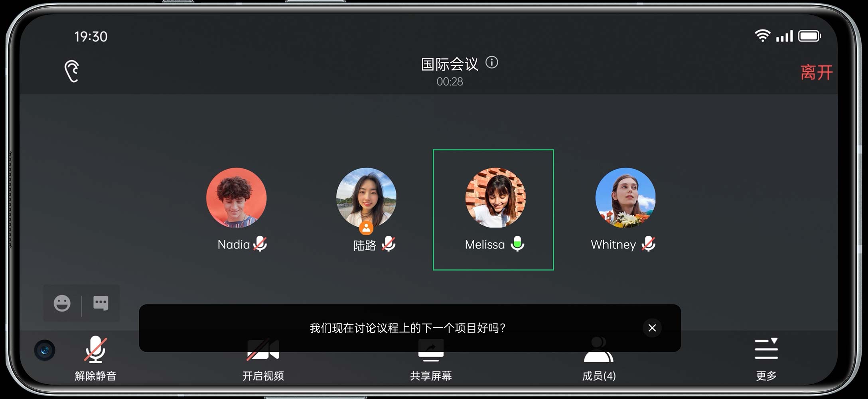The height and width of the screenshot is (399, 868).
Task: Leave the meeting with 离开
Action: coord(817,73)
